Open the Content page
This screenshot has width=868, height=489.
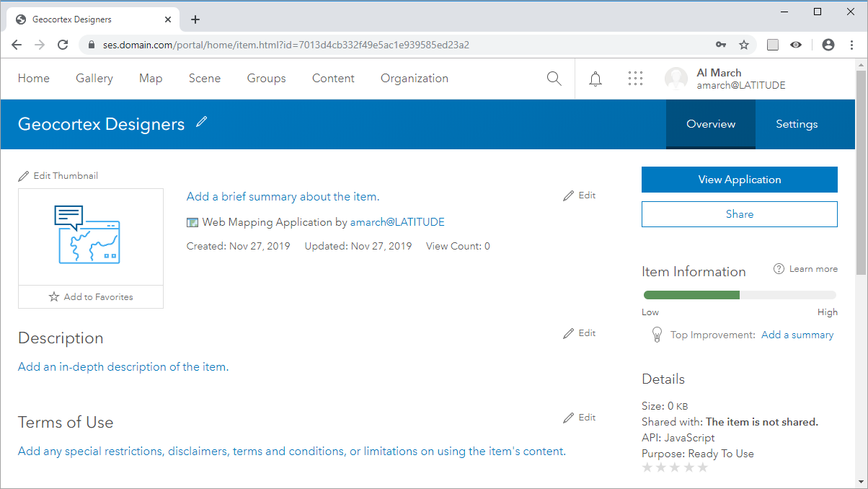pyautogui.click(x=333, y=79)
